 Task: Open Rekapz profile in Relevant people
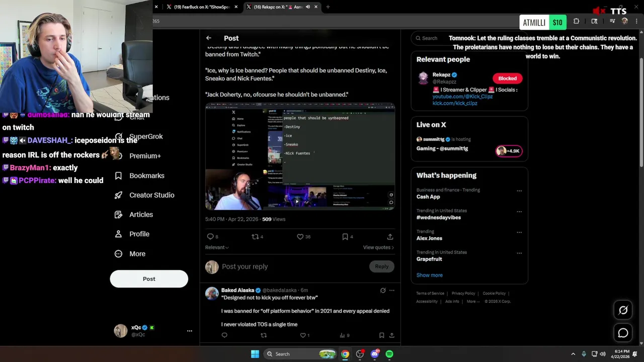tap(441, 75)
